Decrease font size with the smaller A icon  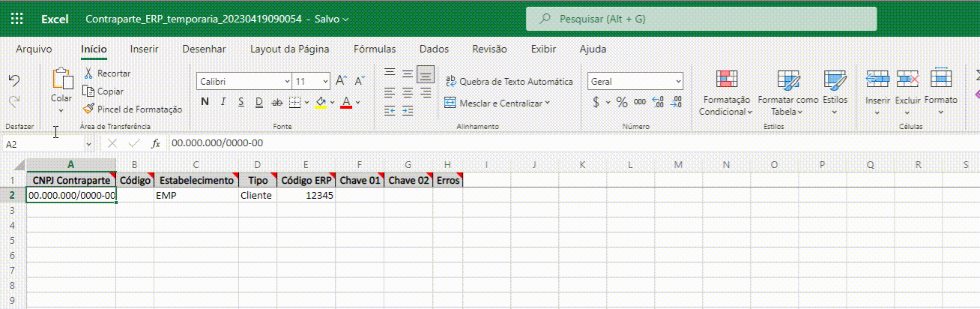[x=359, y=80]
